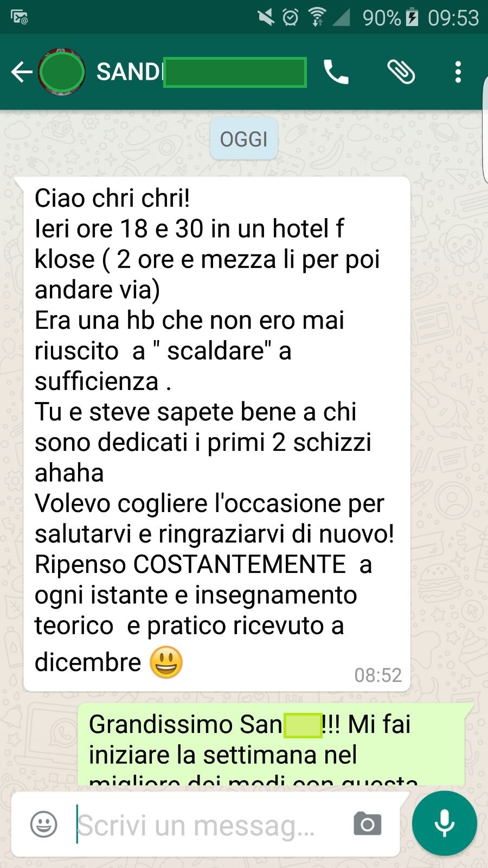This screenshot has height=868, width=488.
Task: Tap the 08:52 message timestamp
Action: (x=378, y=675)
